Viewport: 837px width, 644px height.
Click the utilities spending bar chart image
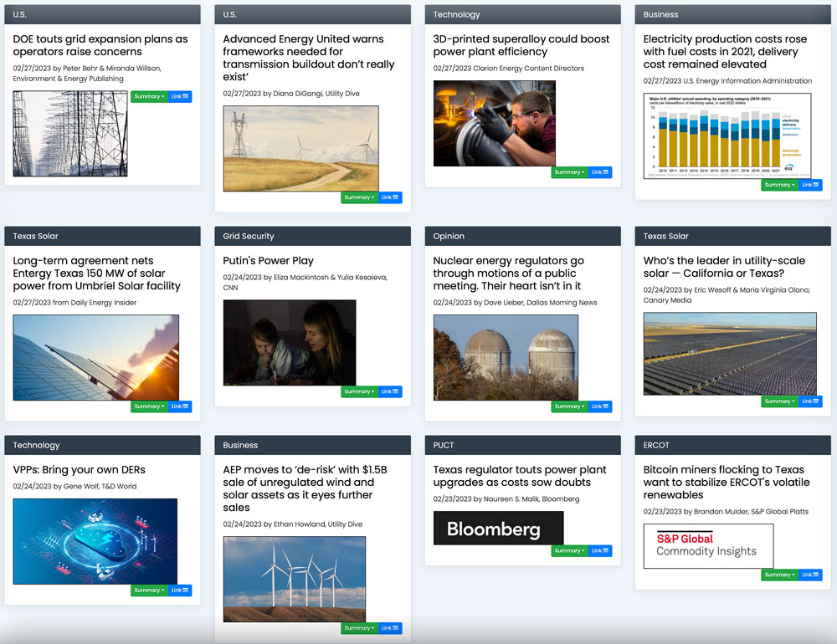coord(727,136)
